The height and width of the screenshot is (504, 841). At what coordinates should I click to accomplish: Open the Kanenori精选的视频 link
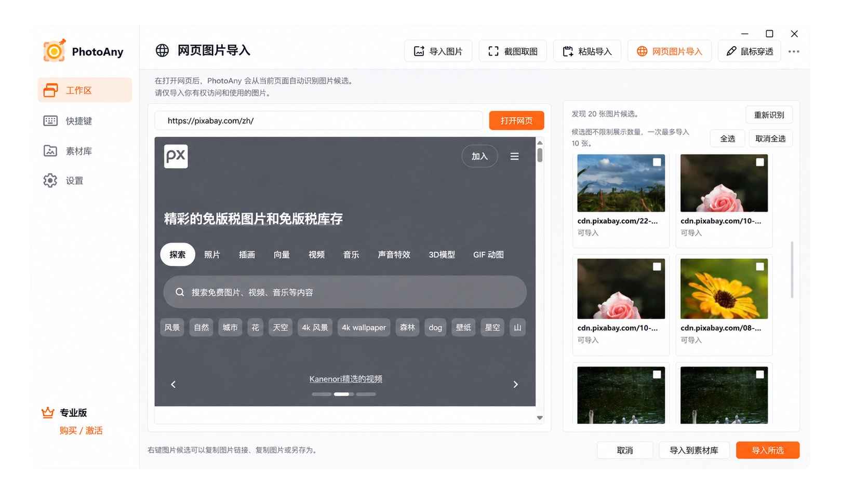pyautogui.click(x=346, y=379)
